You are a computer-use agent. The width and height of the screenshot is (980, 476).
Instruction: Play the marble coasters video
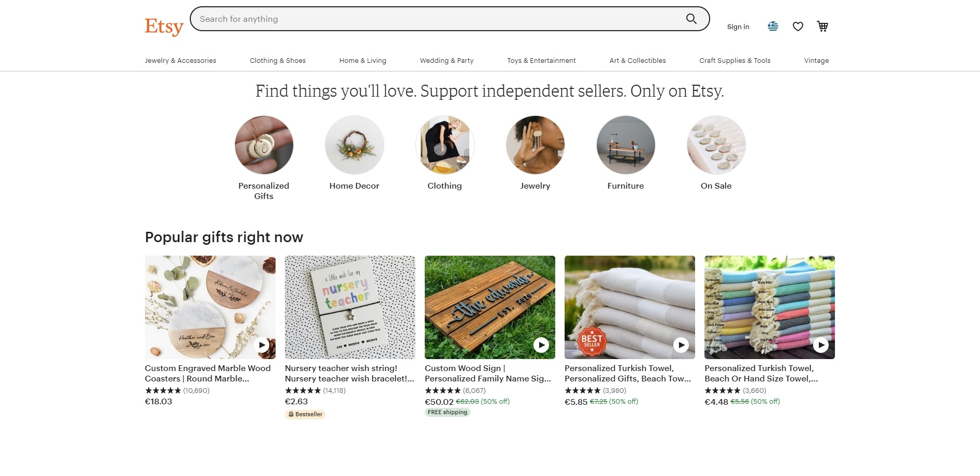[x=262, y=345]
